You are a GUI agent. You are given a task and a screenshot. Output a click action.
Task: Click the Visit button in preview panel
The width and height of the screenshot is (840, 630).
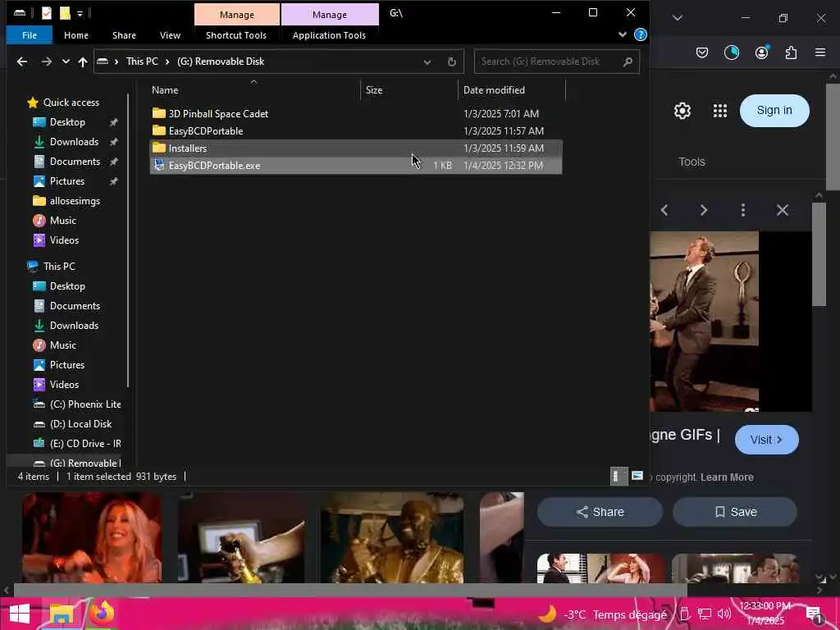[767, 440]
